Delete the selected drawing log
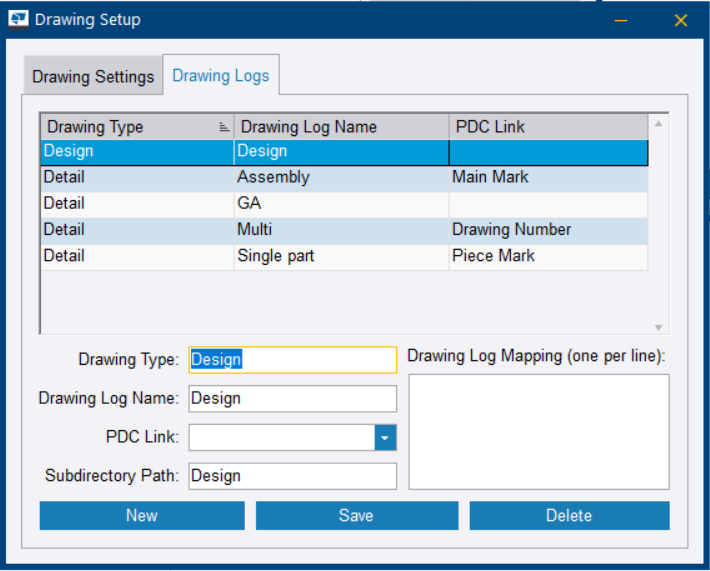Viewport: 710px width, 571px height. 569,516
